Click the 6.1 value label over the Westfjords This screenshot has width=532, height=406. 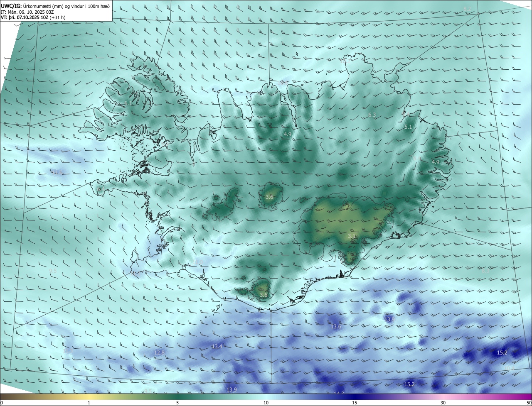point(128,103)
